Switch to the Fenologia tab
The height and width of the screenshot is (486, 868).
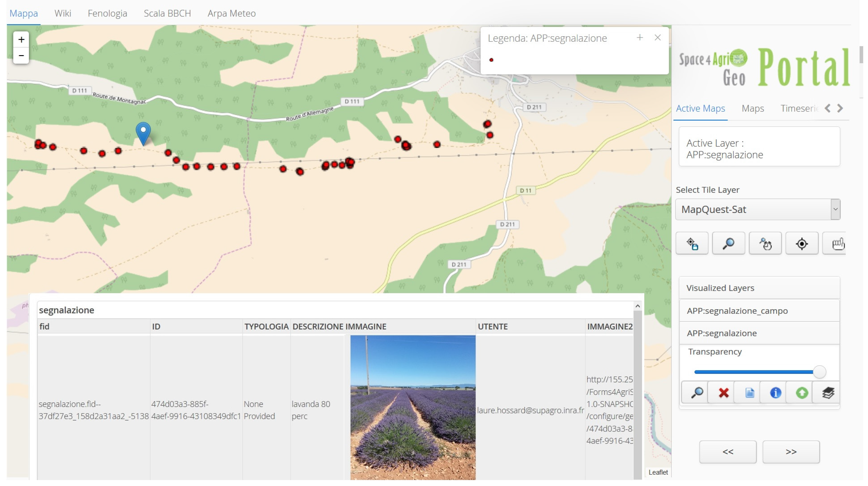point(107,13)
